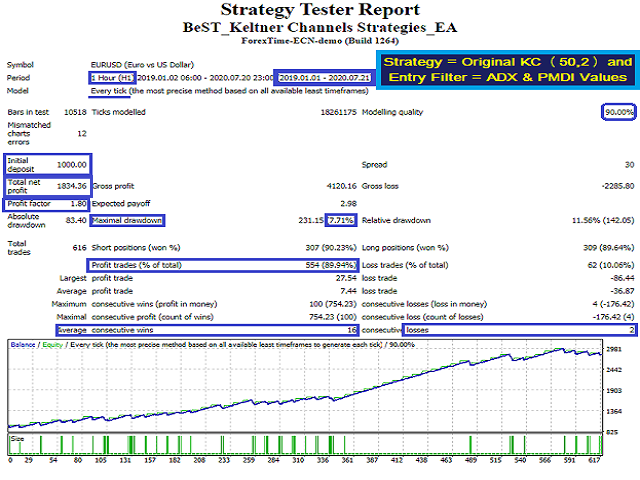Select the 'Short positions (won %)' label

click(x=136, y=248)
